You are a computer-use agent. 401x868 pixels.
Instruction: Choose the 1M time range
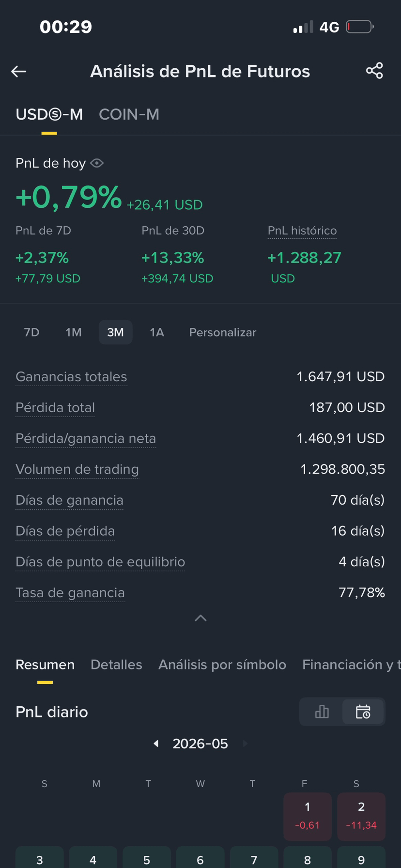coord(74,332)
